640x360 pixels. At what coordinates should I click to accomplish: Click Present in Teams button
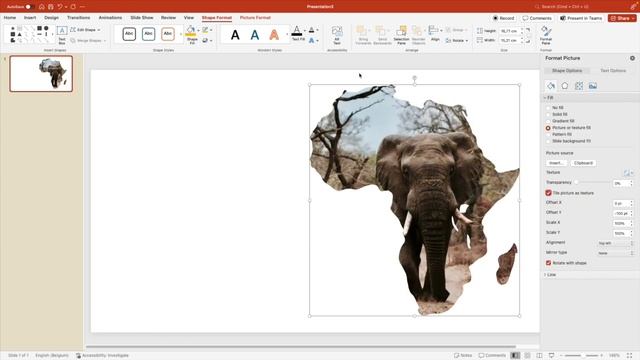581,18
